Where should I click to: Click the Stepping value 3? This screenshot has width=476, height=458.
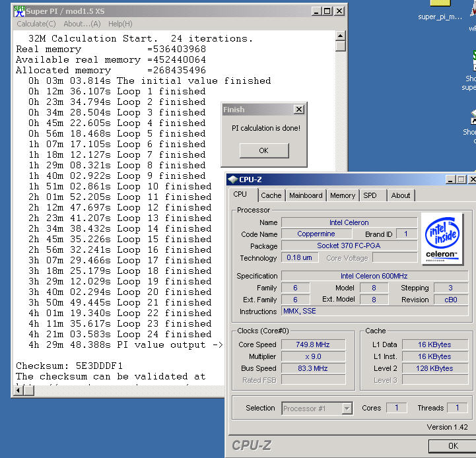point(451,288)
